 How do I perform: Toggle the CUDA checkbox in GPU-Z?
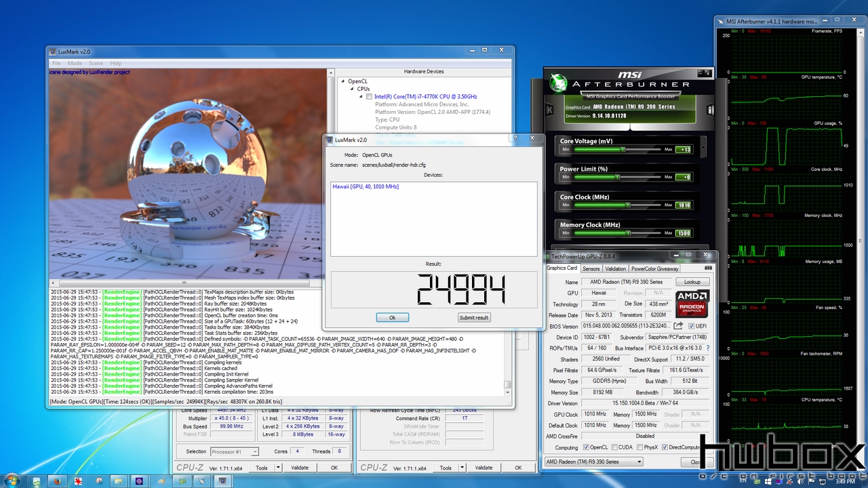tap(614, 447)
